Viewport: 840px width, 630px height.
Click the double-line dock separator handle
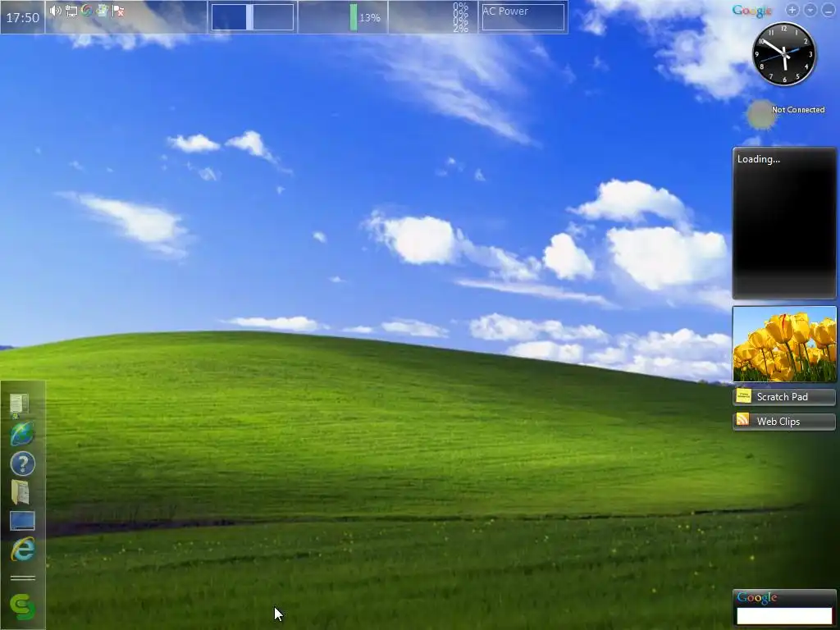click(23, 578)
